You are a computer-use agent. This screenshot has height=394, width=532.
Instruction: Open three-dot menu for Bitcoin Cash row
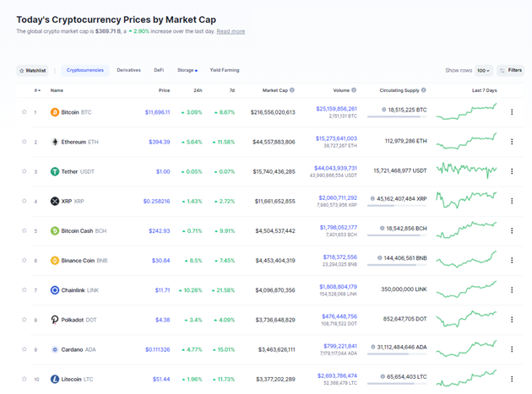pos(512,230)
